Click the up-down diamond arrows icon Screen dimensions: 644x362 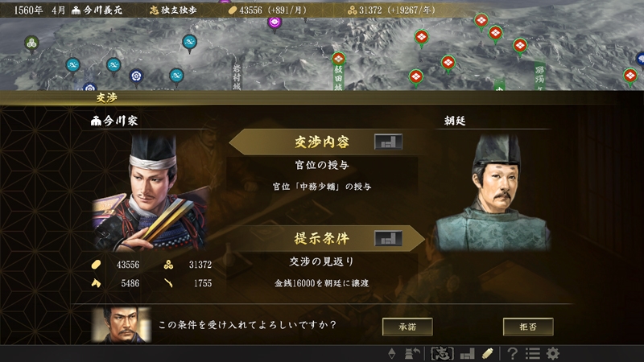pyautogui.click(x=392, y=353)
